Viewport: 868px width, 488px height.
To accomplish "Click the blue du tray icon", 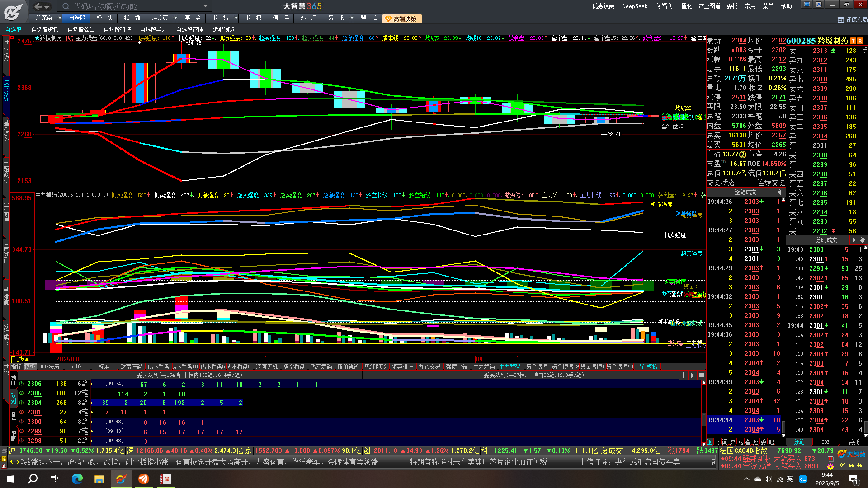I will tap(803, 479).
